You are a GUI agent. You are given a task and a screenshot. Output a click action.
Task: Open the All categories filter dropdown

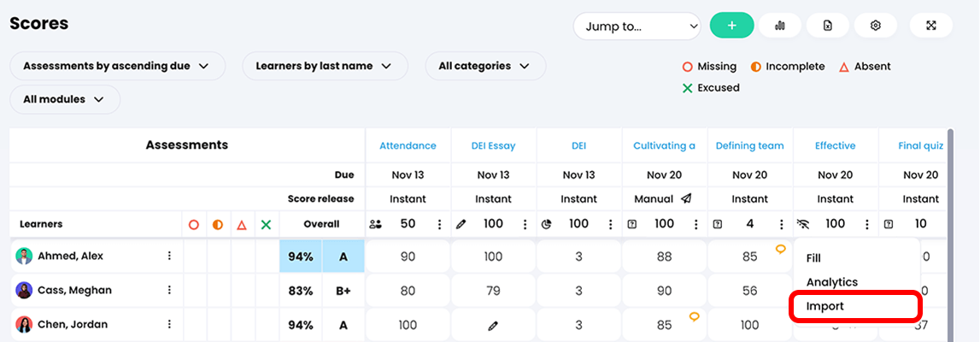pos(484,66)
